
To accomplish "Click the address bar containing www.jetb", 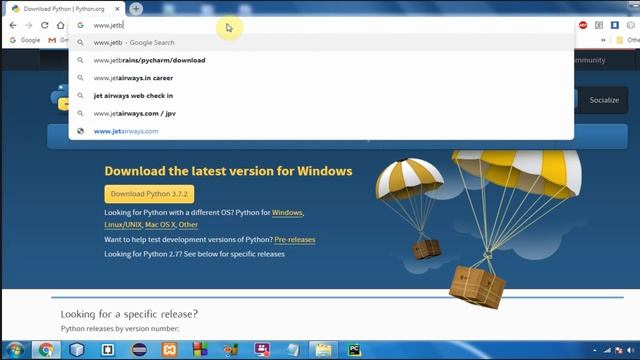I will (321, 25).
